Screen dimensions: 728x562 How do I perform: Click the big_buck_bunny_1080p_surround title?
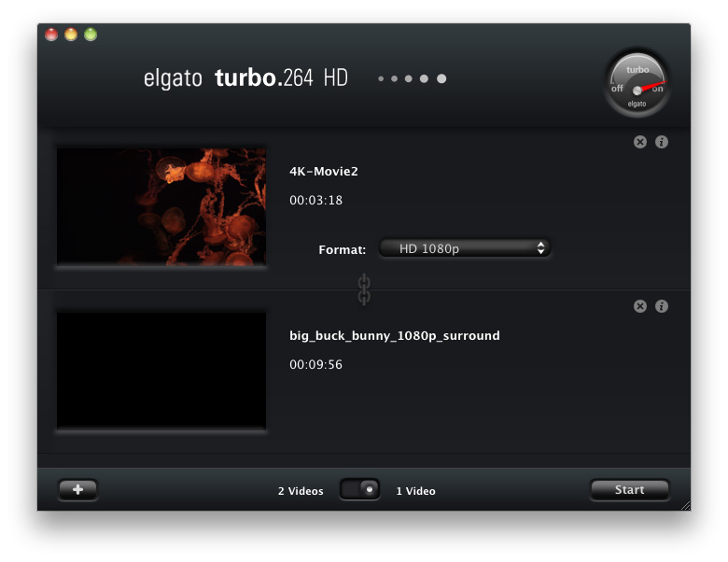(x=395, y=336)
